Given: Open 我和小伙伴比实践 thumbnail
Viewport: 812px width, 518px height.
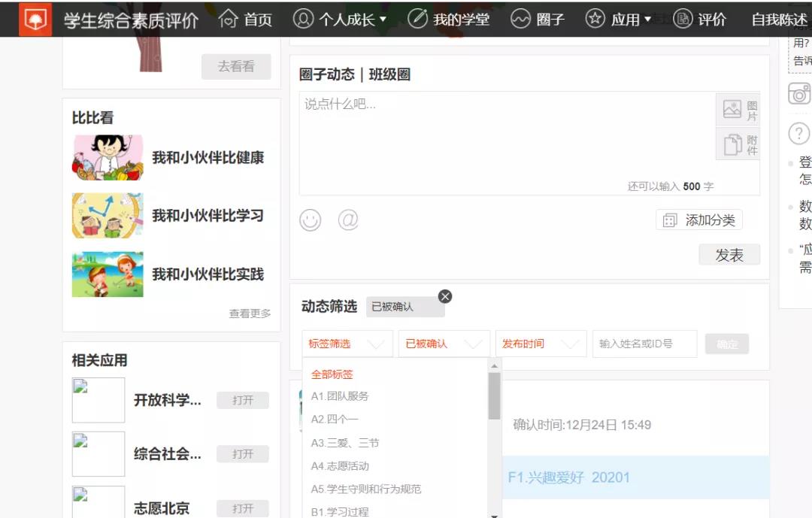Looking at the screenshot, I should [x=108, y=274].
